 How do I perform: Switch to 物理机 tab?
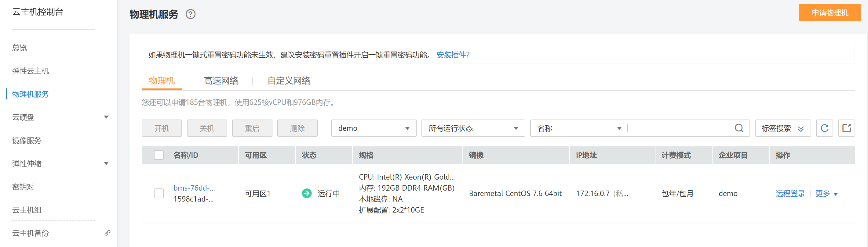point(162,81)
